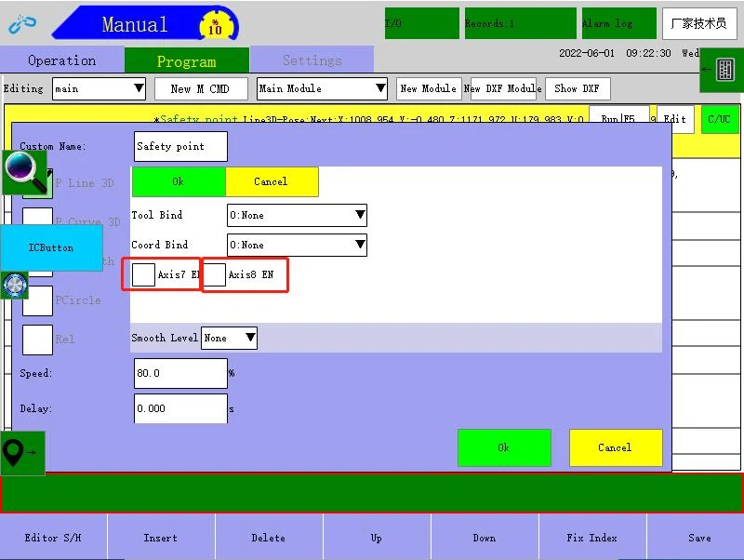Open the Tool Bind dropdown
The height and width of the screenshot is (560, 744).
(297, 215)
